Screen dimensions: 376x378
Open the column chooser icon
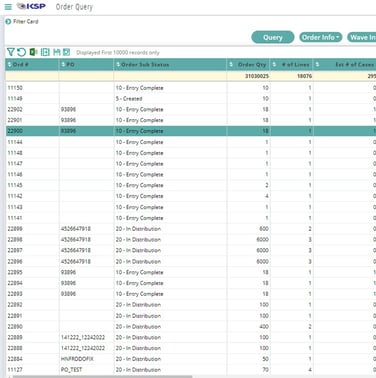tap(45, 52)
